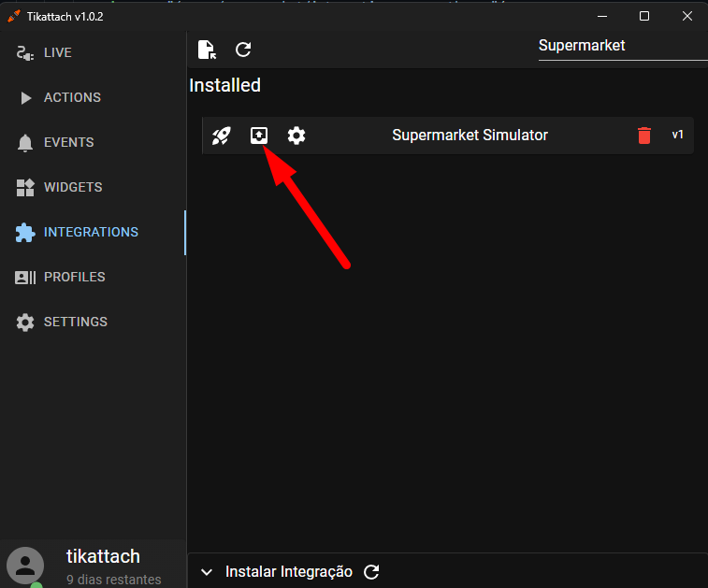
Task: Click the Installed heading
Action: 224,86
